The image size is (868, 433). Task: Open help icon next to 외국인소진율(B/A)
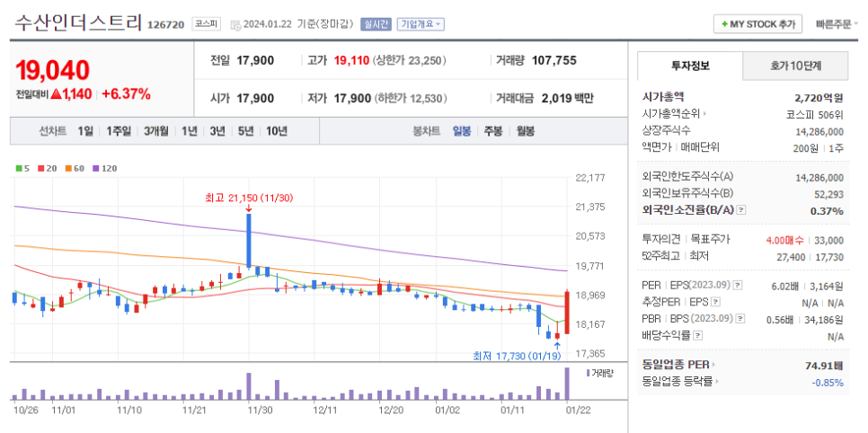tap(742, 210)
